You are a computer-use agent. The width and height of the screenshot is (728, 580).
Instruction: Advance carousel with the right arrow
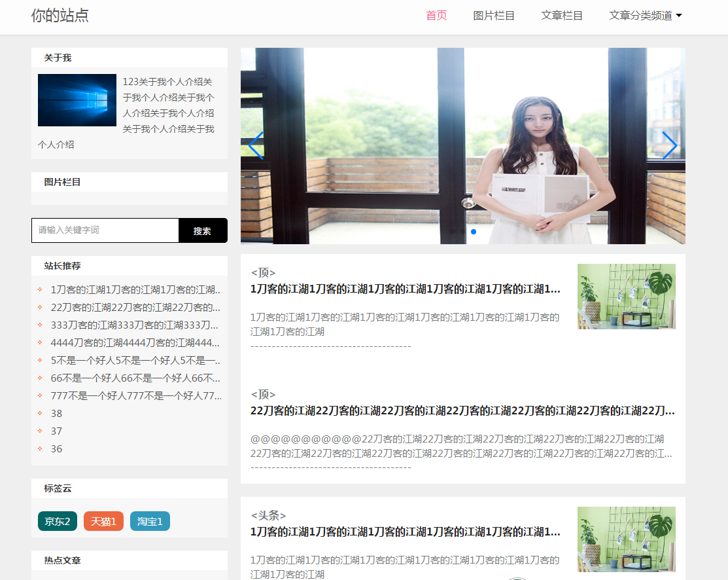click(x=669, y=145)
